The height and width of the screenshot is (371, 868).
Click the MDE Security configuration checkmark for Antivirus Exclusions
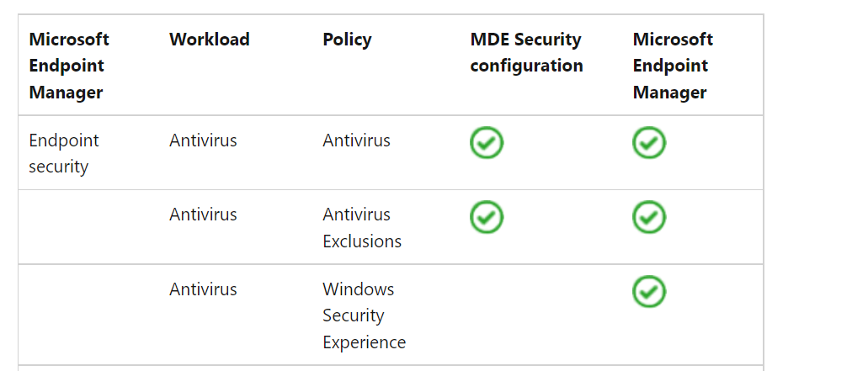pos(487,216)
